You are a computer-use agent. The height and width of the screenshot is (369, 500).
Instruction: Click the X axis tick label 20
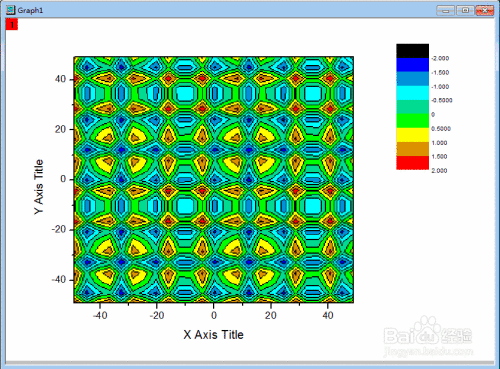click(x=271, y=315)
